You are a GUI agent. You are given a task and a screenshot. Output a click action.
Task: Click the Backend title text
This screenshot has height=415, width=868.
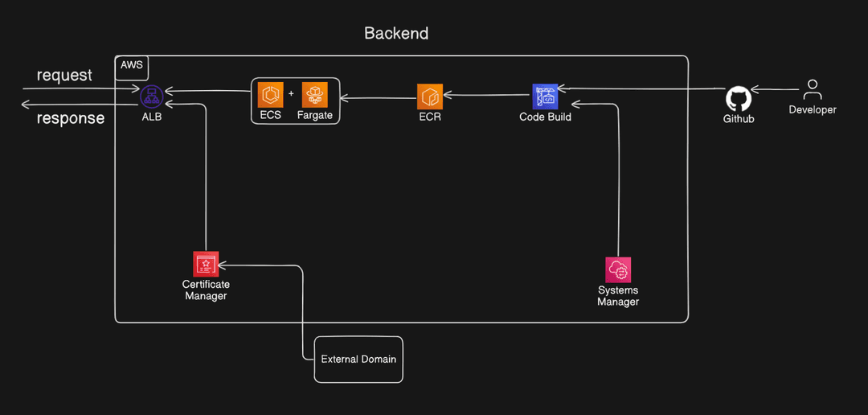pyautogui.click(x=396, y=33)
